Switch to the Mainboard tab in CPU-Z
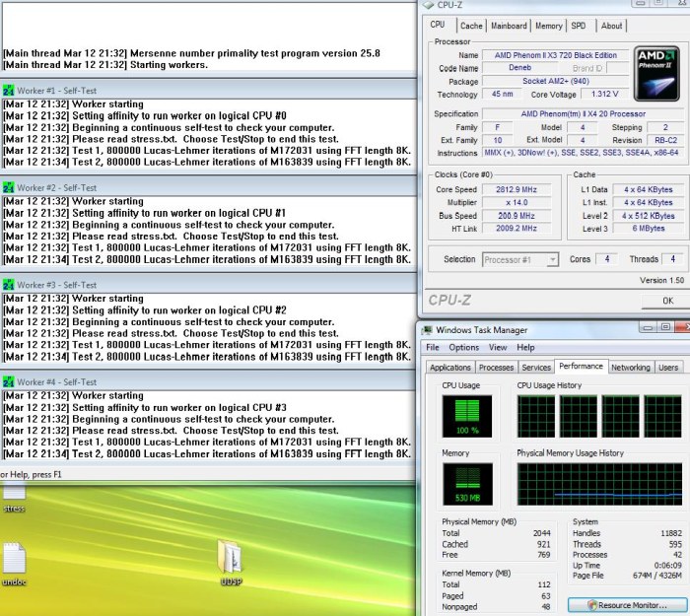Image resolution: width=690 pixels, height=616 pixels. click(509, 26)
